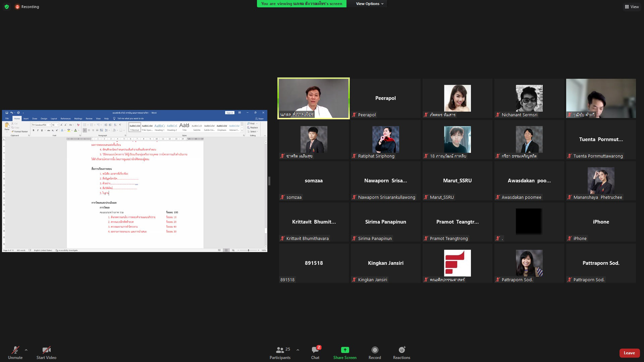Unmute the microphone

tap(15, 350)
